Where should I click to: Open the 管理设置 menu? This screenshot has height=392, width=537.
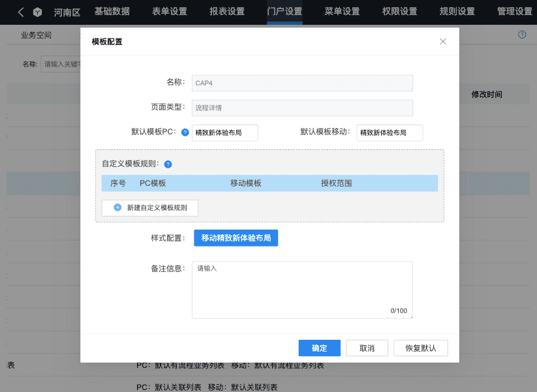click(515, 12)
